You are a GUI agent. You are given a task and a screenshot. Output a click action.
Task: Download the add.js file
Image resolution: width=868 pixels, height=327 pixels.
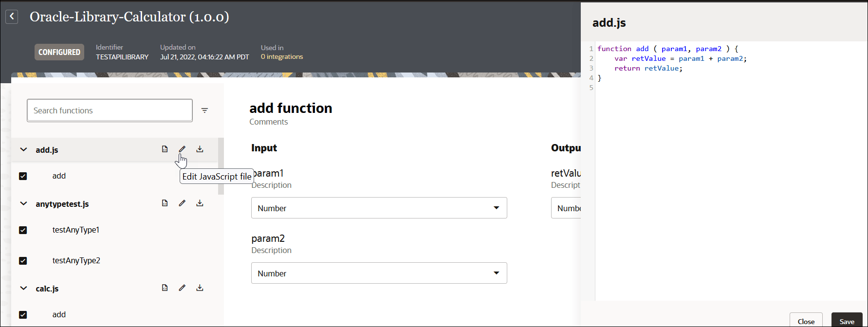point(200,149)
